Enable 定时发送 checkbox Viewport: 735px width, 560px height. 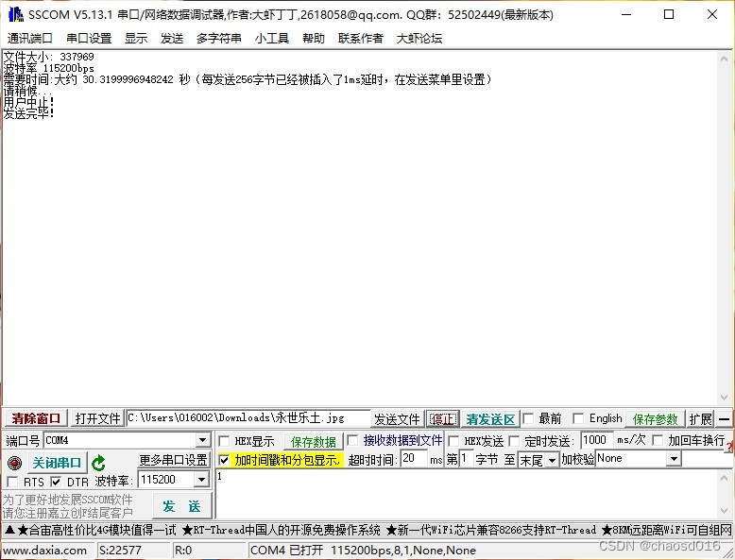pos(514,441)
